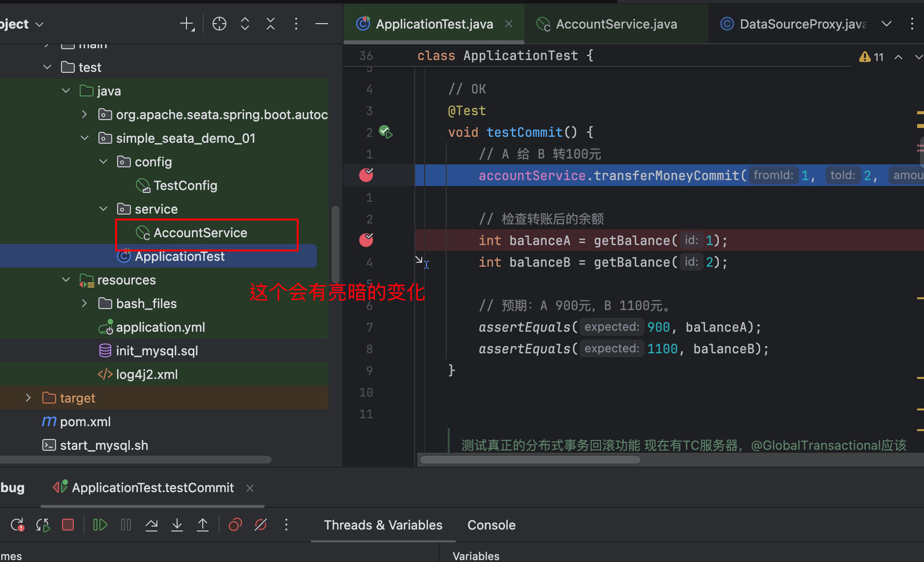Toggle breakpoint on transferMoneyCommit line

366,175
